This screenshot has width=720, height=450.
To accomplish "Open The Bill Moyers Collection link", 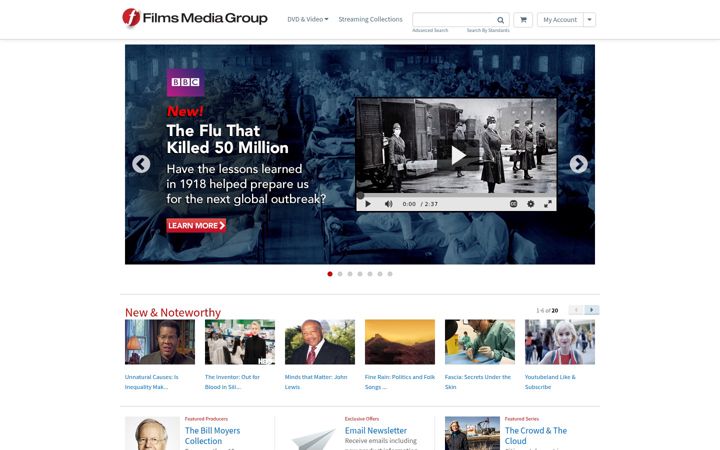I will [212, 436].
